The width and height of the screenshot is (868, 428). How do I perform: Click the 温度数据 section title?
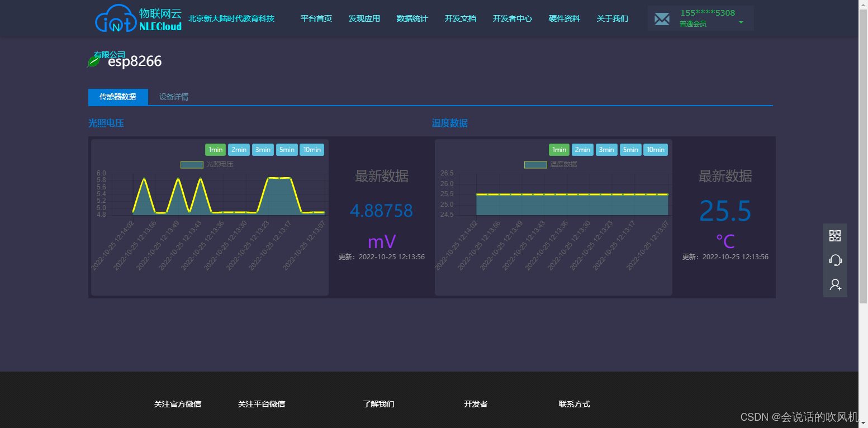(x=450, y=123)
